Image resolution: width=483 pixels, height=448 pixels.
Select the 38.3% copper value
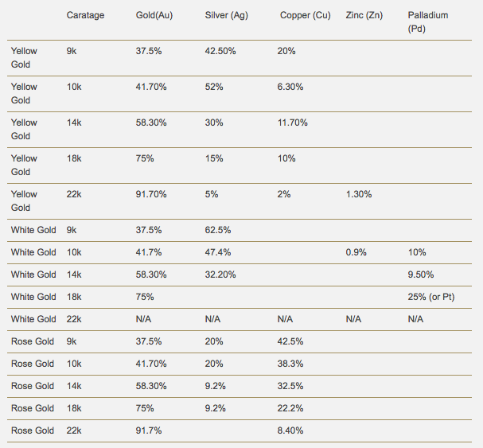tap(290, 364)
